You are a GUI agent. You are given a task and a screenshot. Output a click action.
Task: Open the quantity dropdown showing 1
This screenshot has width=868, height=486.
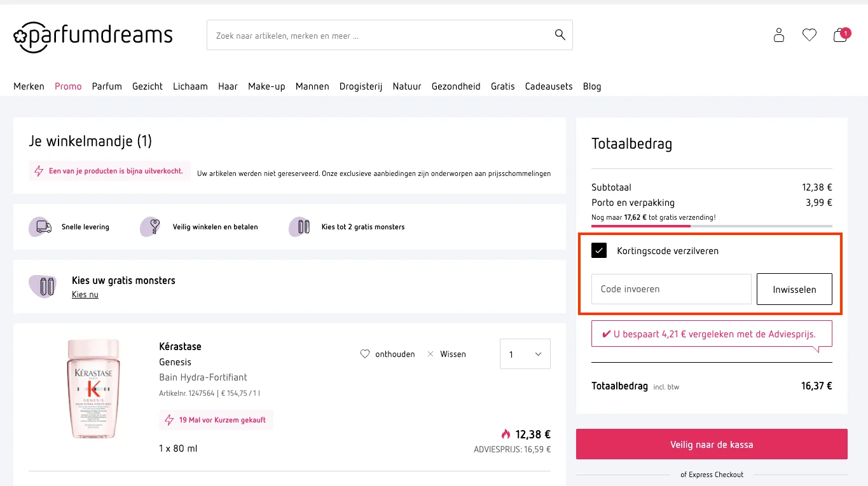(525, 354)
